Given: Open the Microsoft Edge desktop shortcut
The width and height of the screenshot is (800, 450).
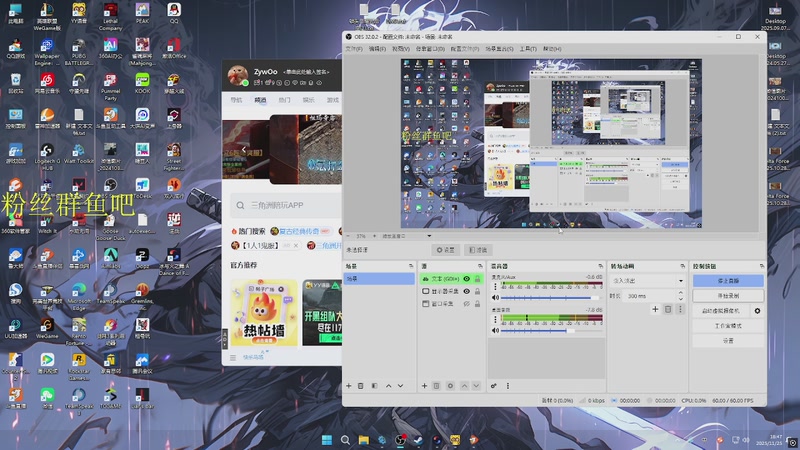Looking at the screenshot, I should (x=79, y=297).
